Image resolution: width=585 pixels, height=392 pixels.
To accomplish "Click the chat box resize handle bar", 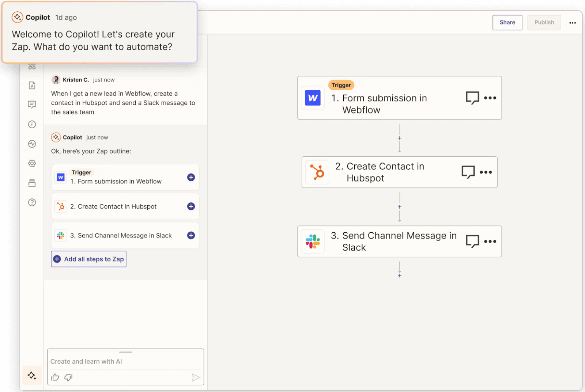I will (x=125, y=352).
